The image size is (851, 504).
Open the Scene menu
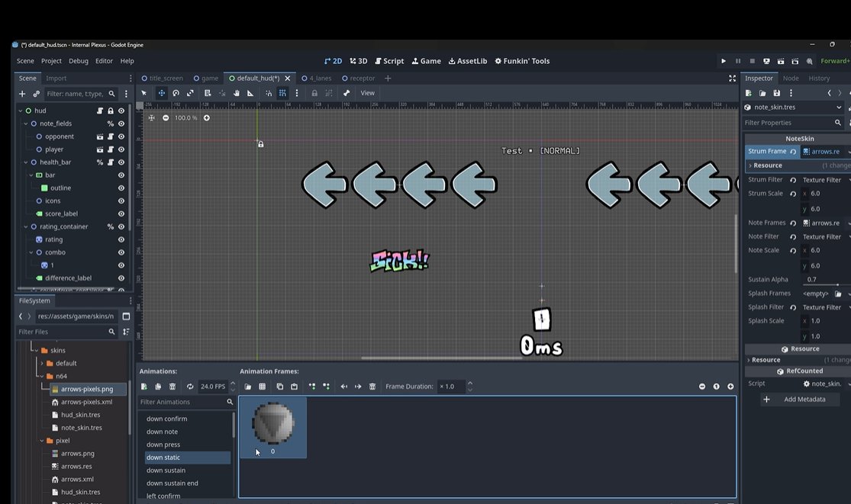[25, 61]
